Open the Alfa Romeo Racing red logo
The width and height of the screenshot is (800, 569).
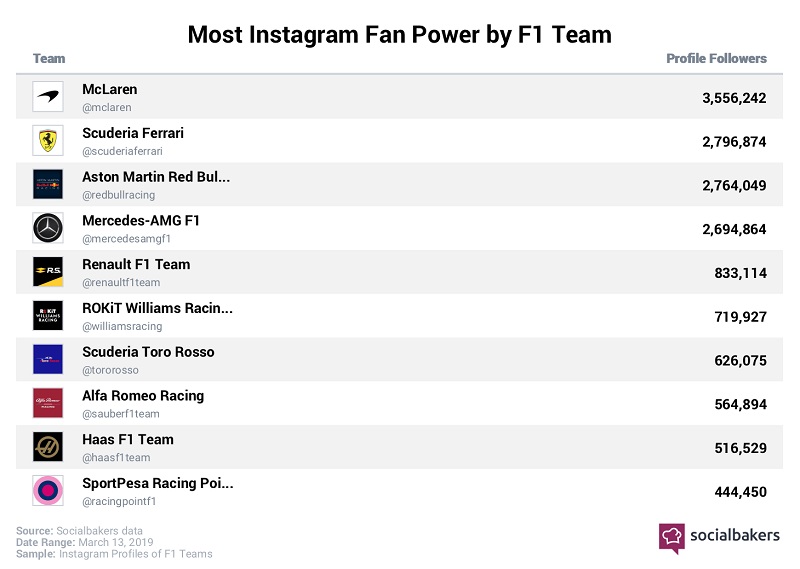pyautogui.click(x=48, y=403)
